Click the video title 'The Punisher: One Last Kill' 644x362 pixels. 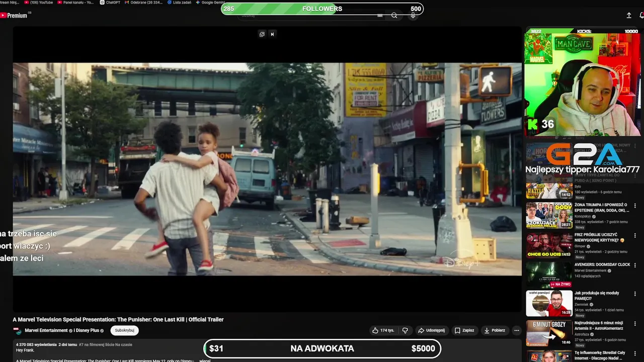point(118,319)
